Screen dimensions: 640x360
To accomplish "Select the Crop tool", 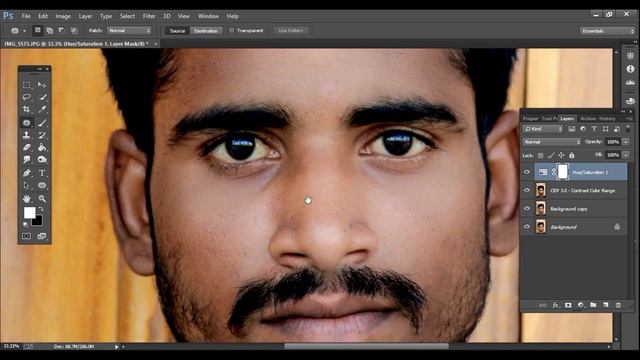I will tap(27, 109).
